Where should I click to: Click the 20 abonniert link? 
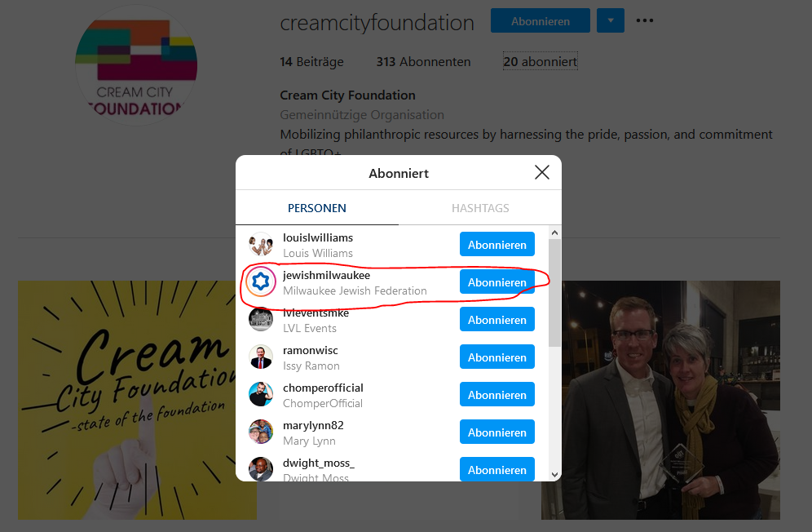coord(541,62)
